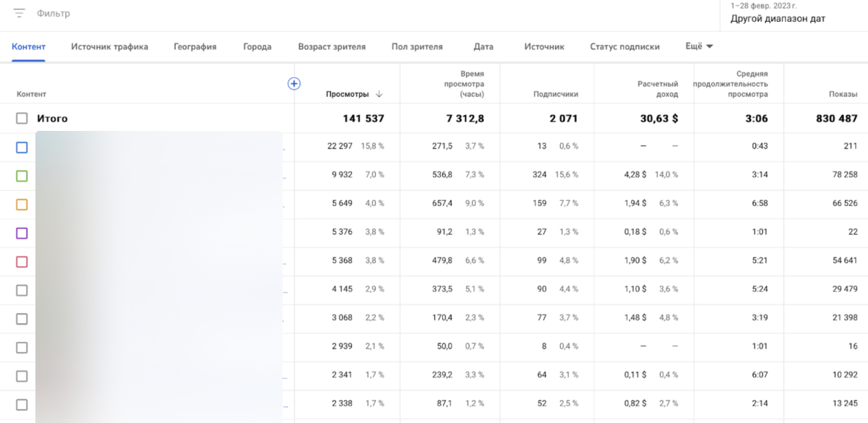Open the Другой диапазон дат date selector

pos(778,19)
